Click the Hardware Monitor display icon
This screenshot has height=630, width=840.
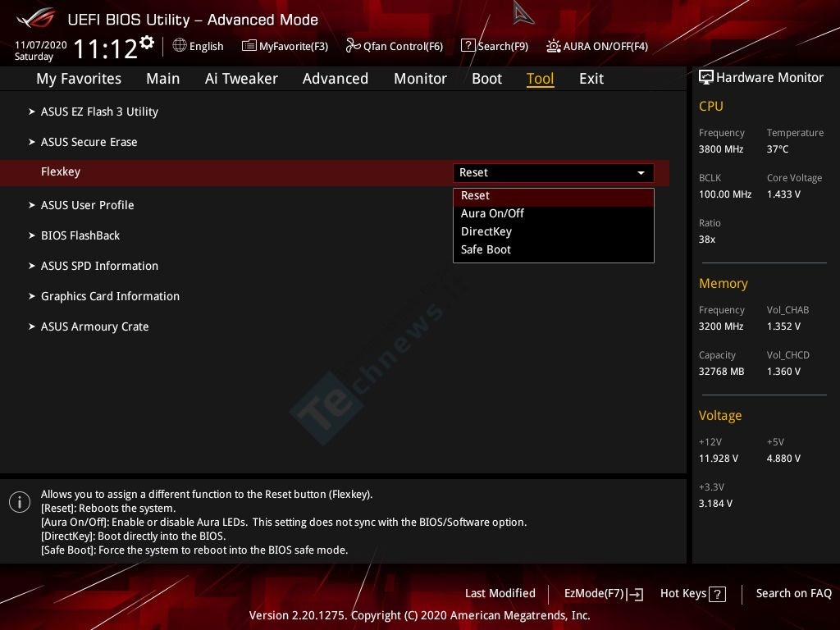(x=706, y=77)
